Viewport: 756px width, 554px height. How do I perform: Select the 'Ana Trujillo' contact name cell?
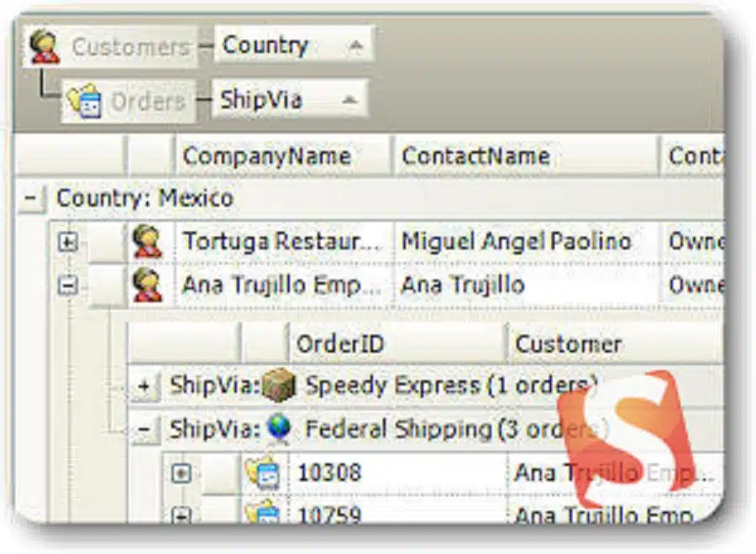(526, 285)
